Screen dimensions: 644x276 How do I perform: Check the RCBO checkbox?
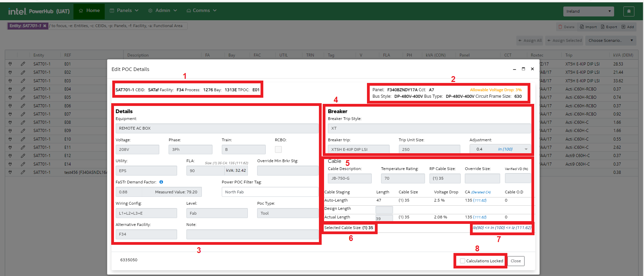point(278,149)
